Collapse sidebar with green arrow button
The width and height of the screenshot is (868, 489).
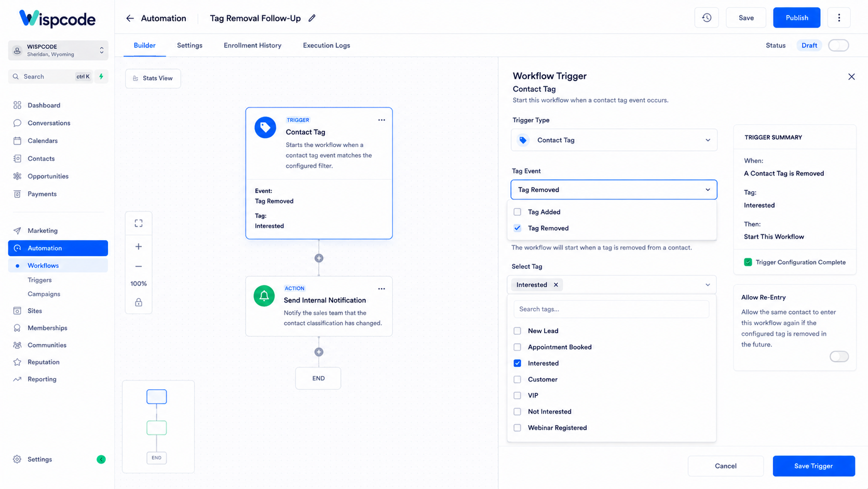pyautogui.click(x=101, y=459)
